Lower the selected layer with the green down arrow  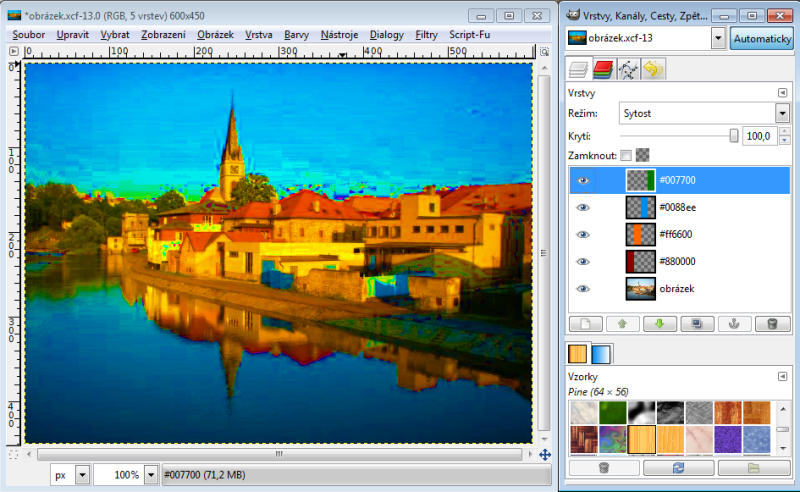(660, 324)
